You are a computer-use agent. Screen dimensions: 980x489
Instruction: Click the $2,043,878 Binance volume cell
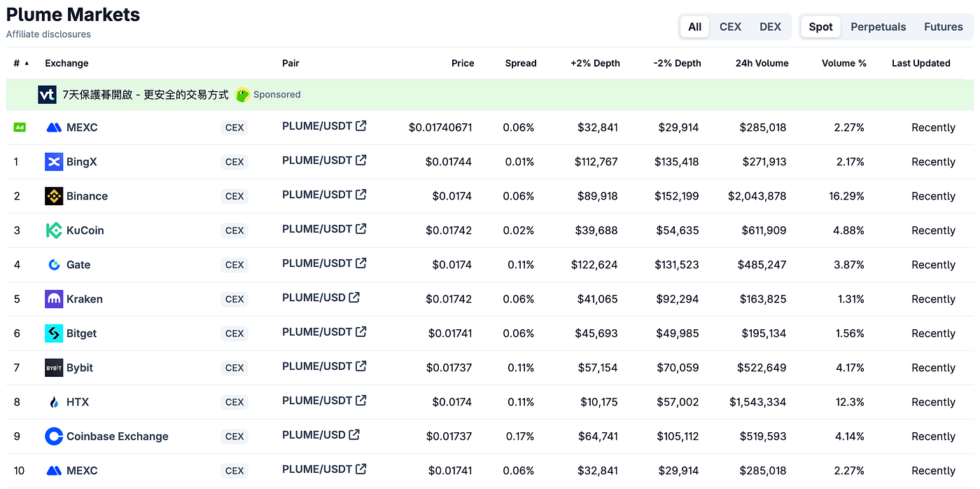(757, 196)
